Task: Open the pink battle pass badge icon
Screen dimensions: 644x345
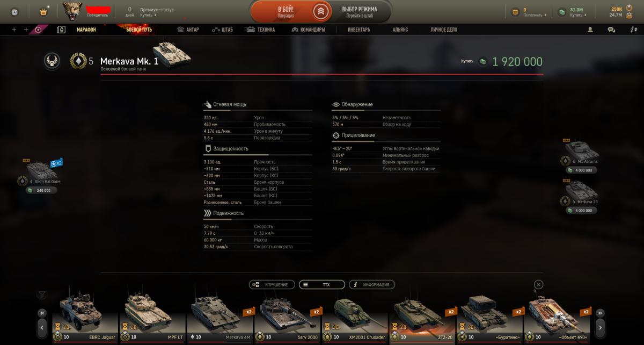Action: (38, 30)
